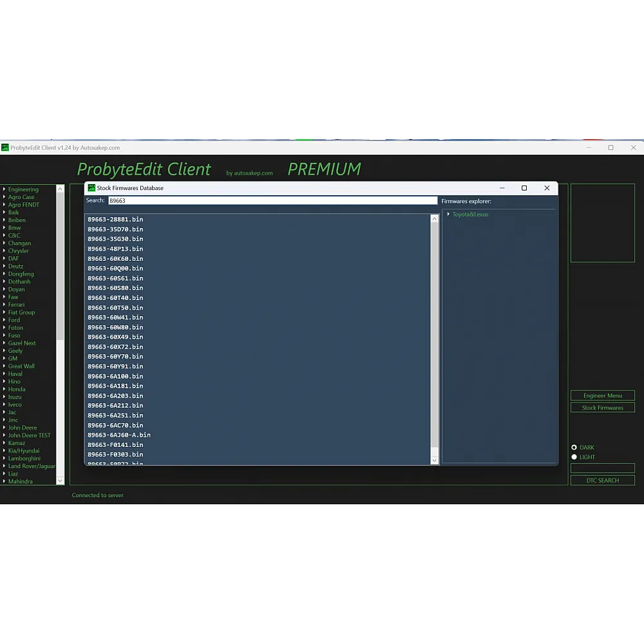Expand the Kia/Hyundai brand entry
Image resolution: width=644 pixels, height=644 pixels.
click(x=4, y=451)
